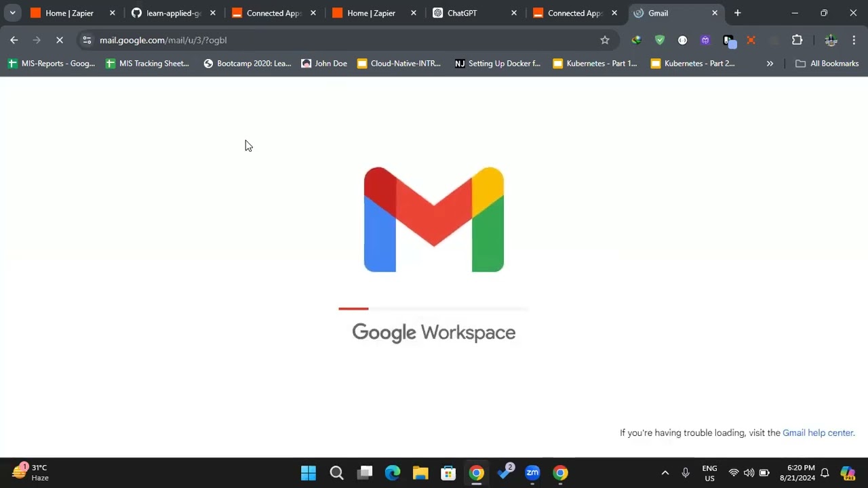Close the learn-applied GitHub tab
This screenshot has height=488, width=868.
pyautogui.click(x=213, y=13)
